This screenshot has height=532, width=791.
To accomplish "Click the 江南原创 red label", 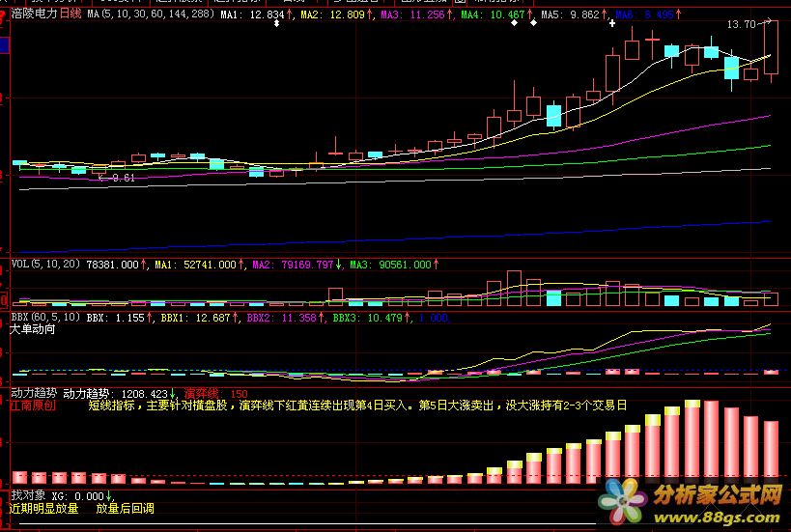I will point(33,406).
